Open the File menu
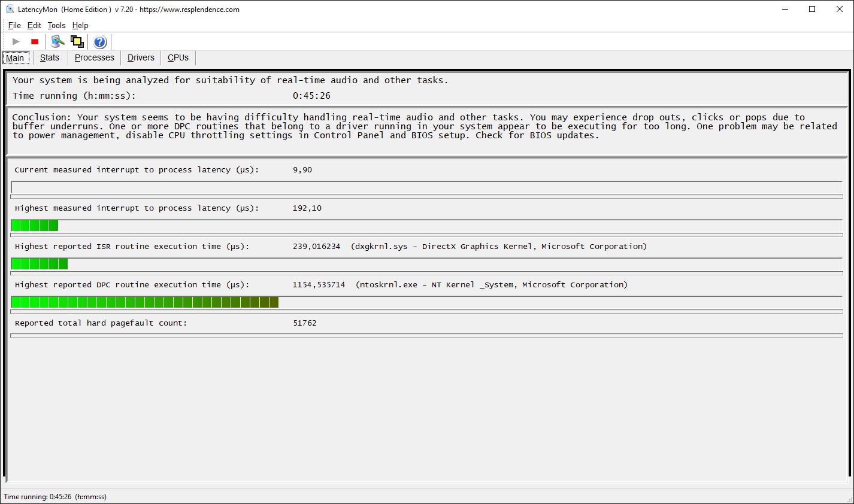The image size is (854, 504). (x=14, y=25)
